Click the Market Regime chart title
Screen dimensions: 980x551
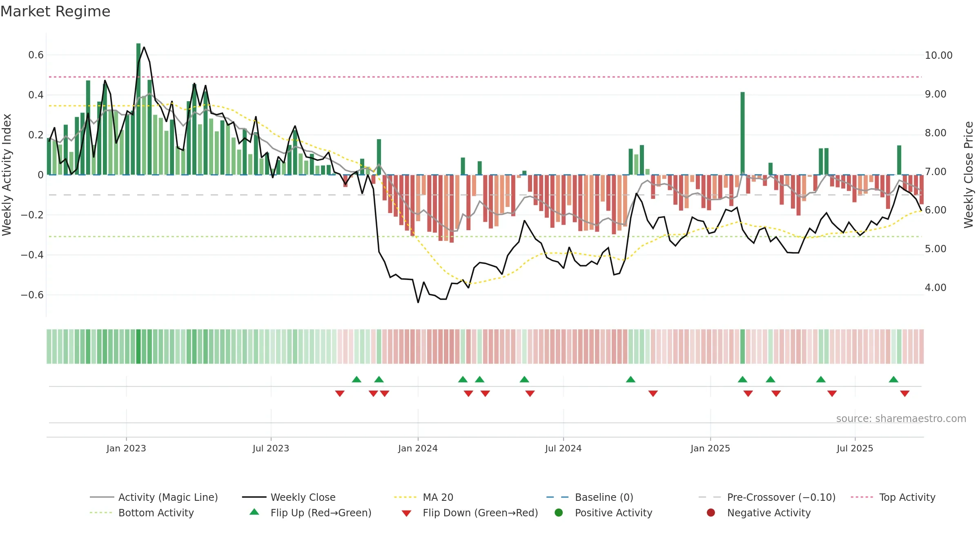click(55, 11)
